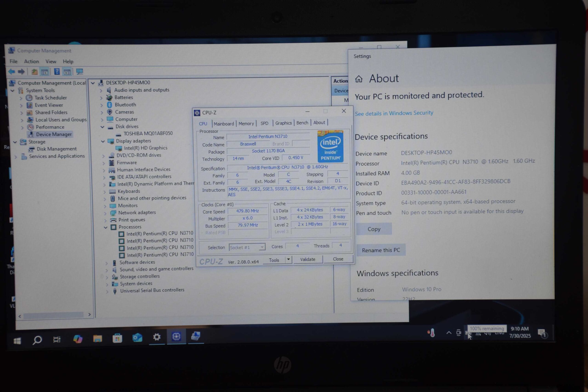Open the View menu
Viewport: 588px width, 392px height.
(x=51, y=62)
